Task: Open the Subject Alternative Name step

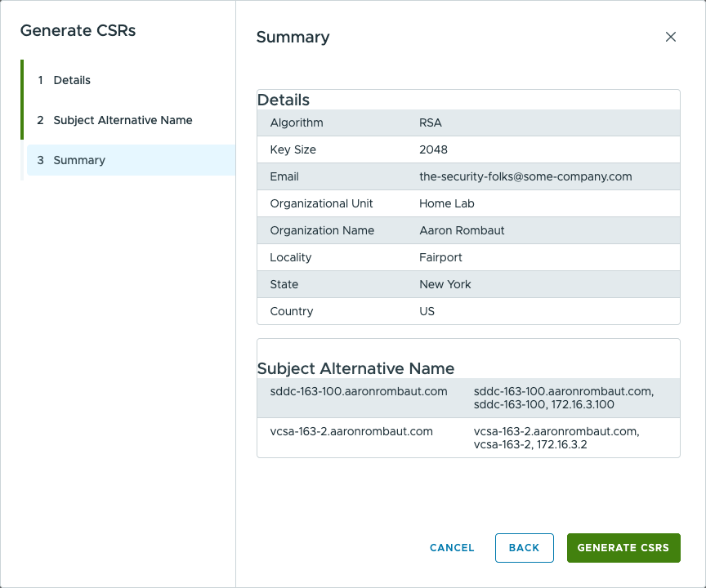Action: (x=123, y=120)
